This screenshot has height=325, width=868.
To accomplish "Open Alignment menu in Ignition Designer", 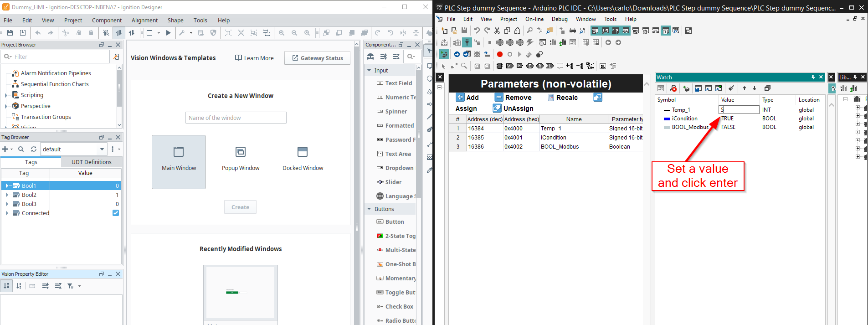I will click(144, 21).
